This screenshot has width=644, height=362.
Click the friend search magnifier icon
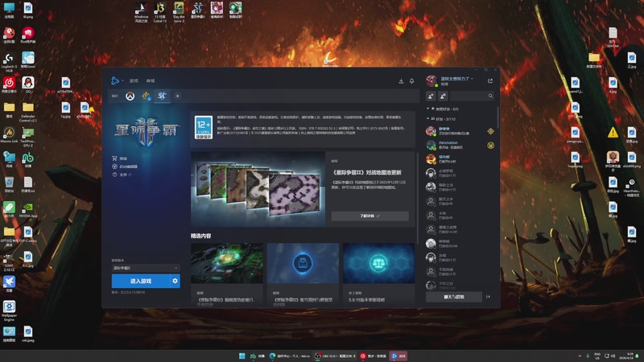click(490, 96)
